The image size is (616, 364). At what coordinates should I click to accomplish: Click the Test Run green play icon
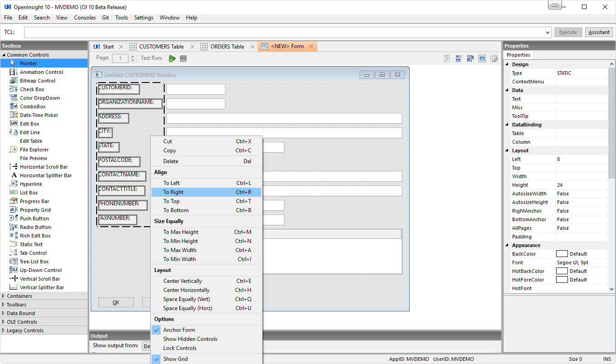click(172, 58)
